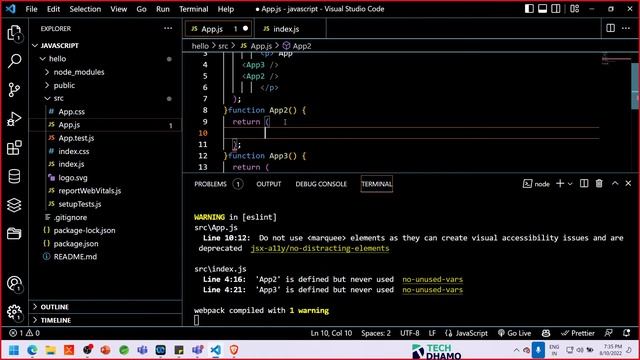
Task: Toggle bottom panel layout icon
Action: click(542, 9)
